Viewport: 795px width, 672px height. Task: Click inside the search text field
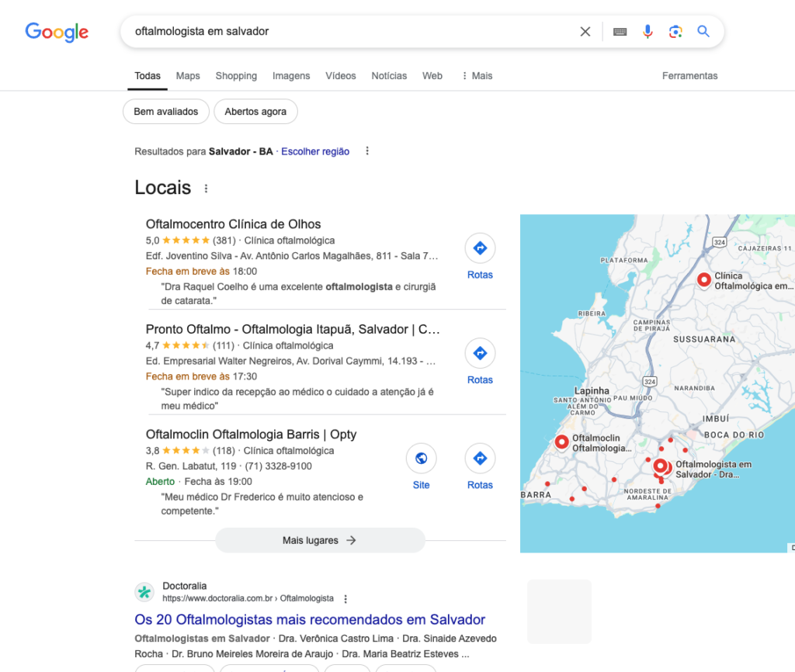click(x=350, y=31)
